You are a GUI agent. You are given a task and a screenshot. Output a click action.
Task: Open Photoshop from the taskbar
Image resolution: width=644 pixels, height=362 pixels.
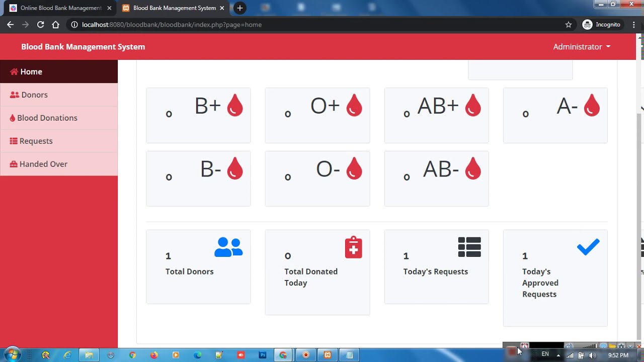[262, 355]
